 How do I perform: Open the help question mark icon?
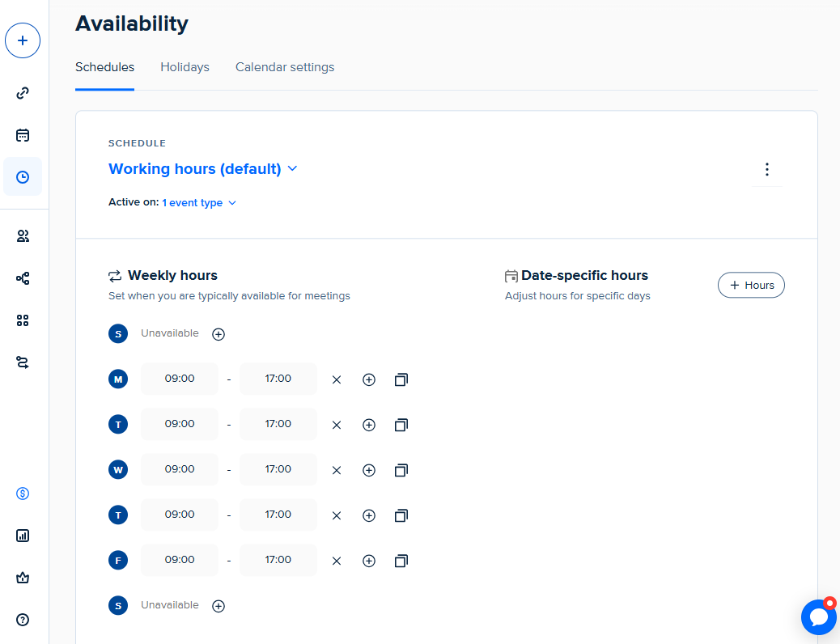pos(23,620)
